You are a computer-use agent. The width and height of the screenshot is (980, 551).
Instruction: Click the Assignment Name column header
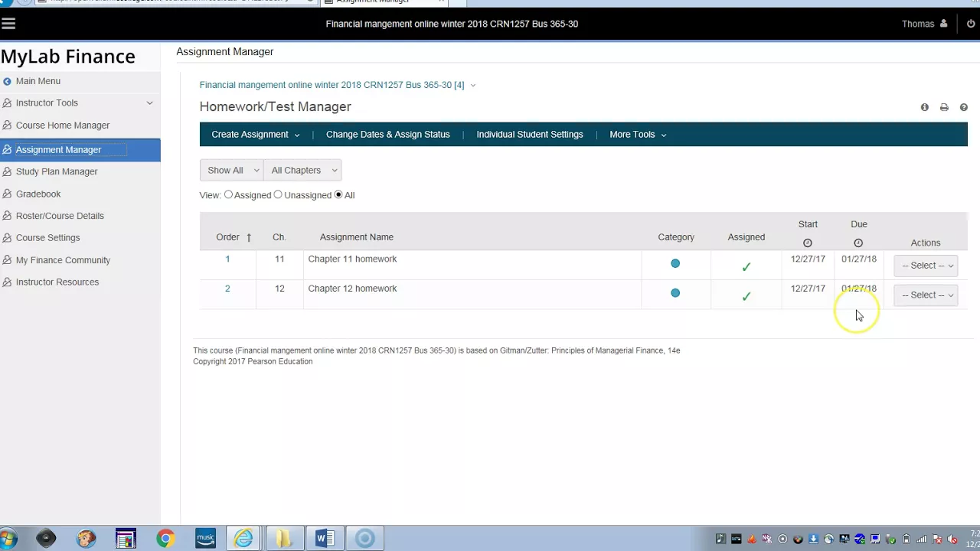(x=357, y=237)
